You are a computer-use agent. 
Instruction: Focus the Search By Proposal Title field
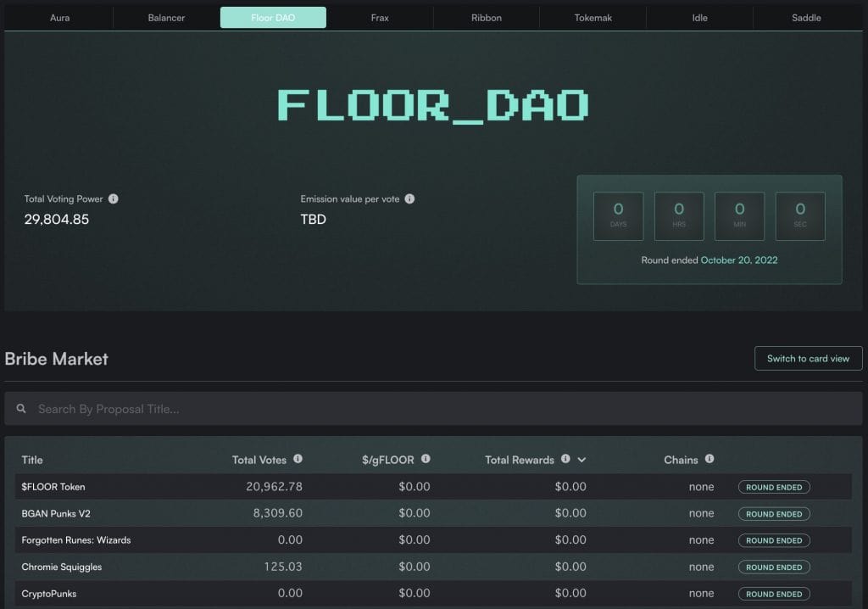click(433, 409)
